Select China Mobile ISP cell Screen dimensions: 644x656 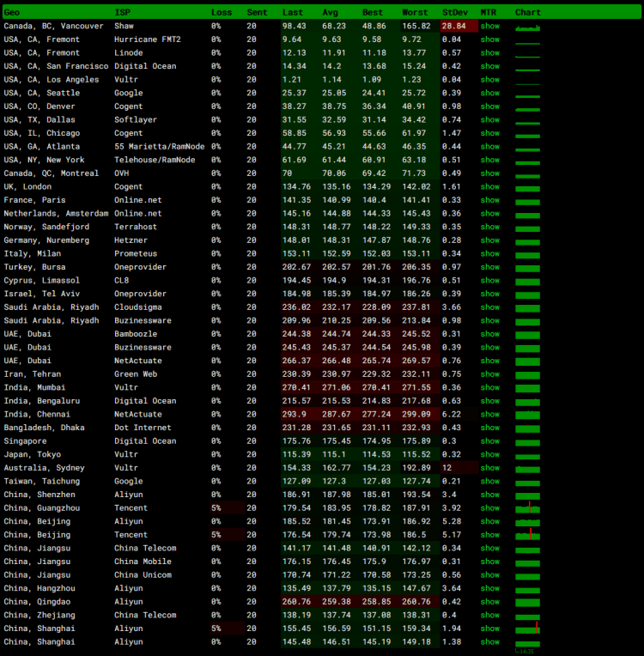pos(143,562)
